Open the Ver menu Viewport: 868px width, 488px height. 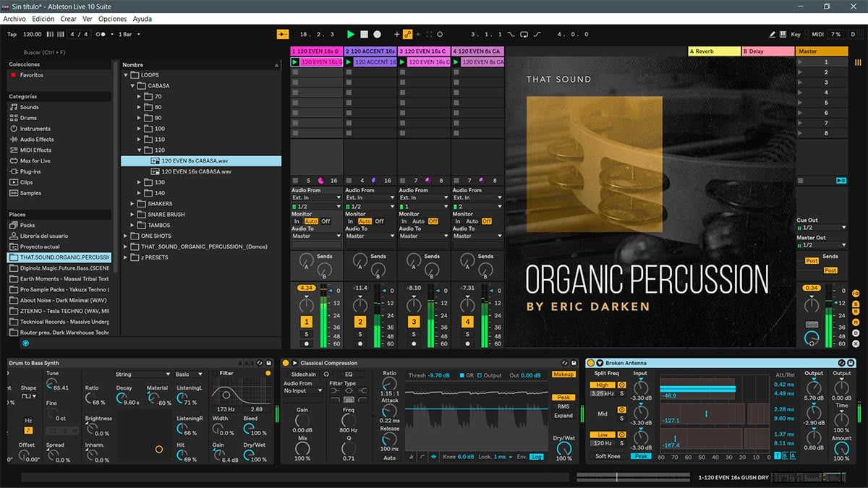(88, 19)
